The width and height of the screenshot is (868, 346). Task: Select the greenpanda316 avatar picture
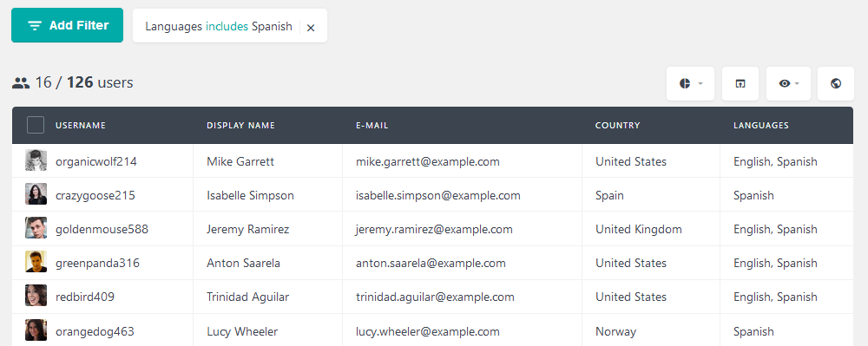click(36, 261)
